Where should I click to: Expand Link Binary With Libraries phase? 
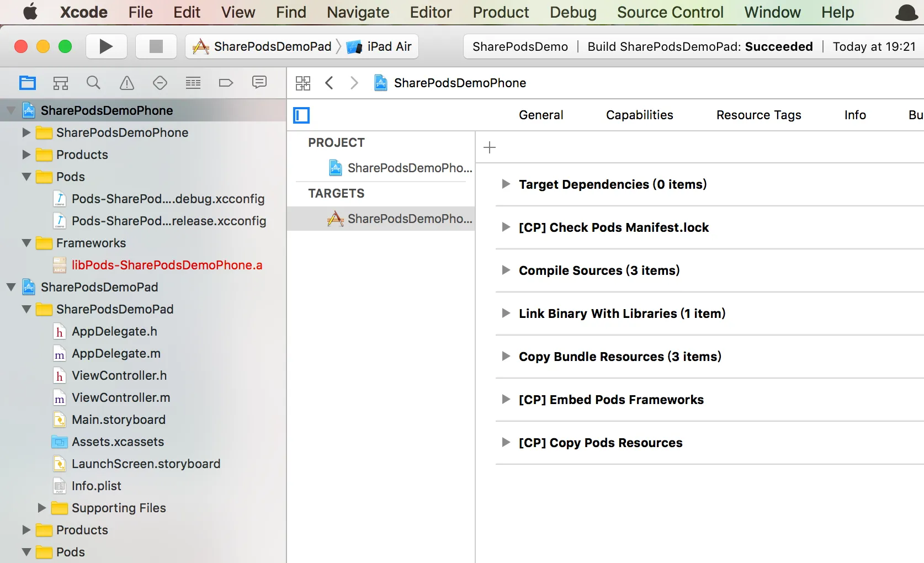[506, 313]
